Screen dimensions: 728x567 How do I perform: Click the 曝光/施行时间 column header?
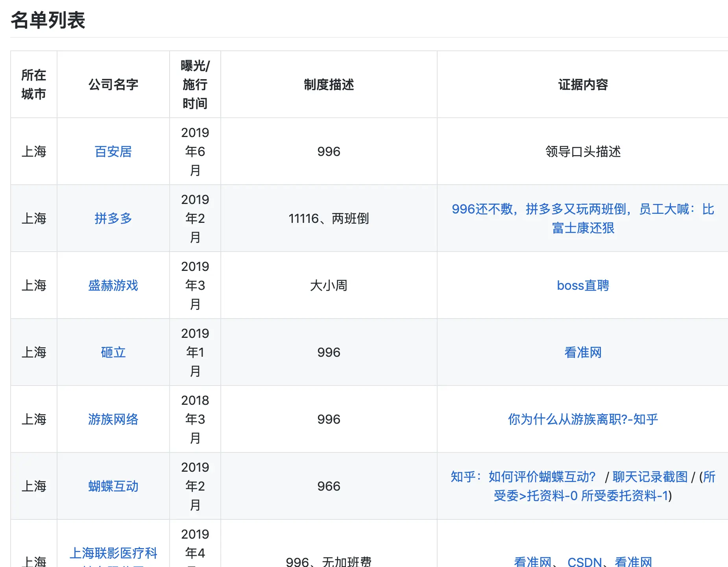(195, 85)
